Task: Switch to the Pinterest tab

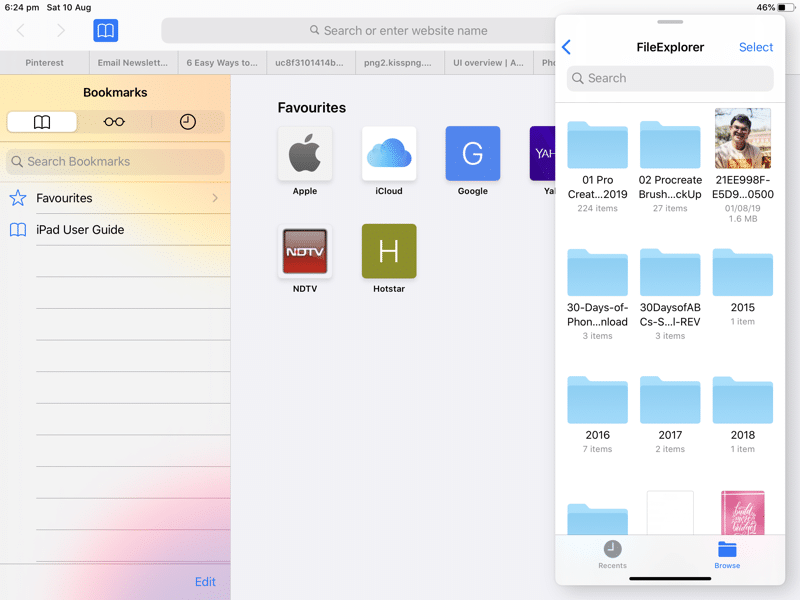Action: [44, 62]
